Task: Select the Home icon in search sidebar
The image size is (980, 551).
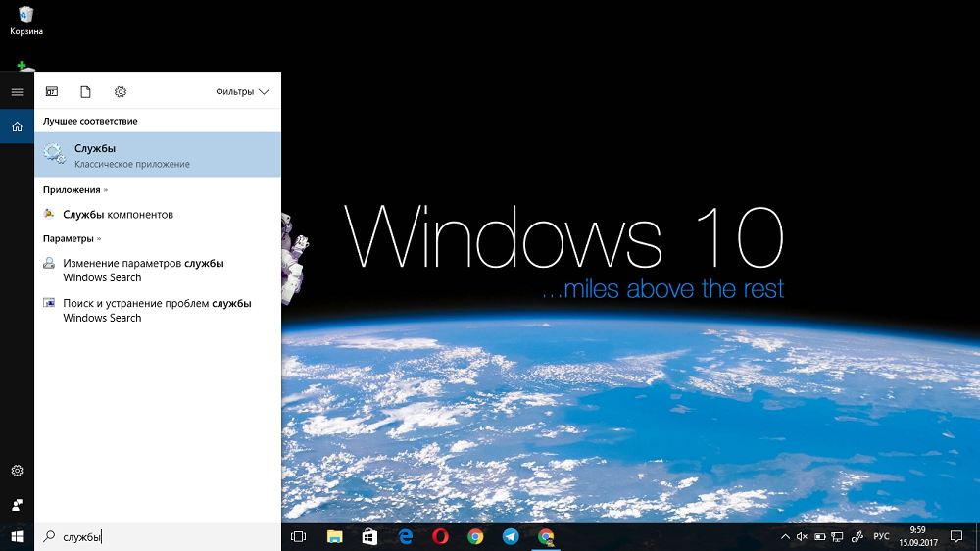Action: click(17, 126)
